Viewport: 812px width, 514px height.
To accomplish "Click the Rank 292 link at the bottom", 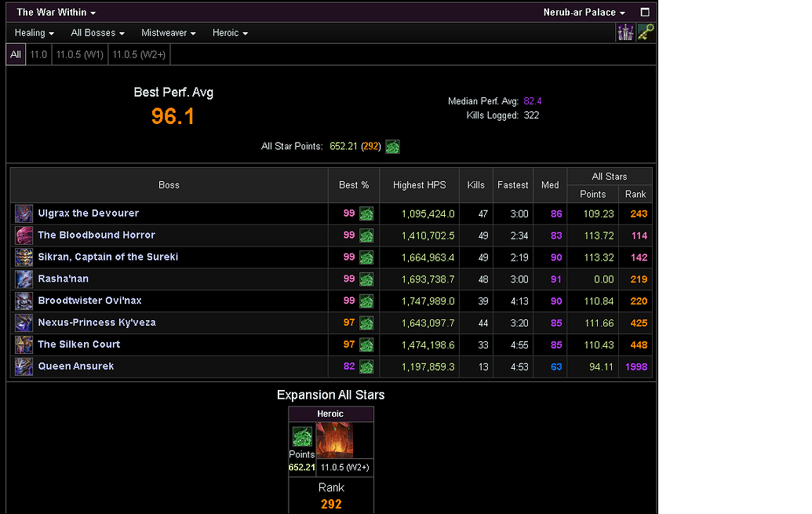I will pyautogui.click(x=331, y=503).
